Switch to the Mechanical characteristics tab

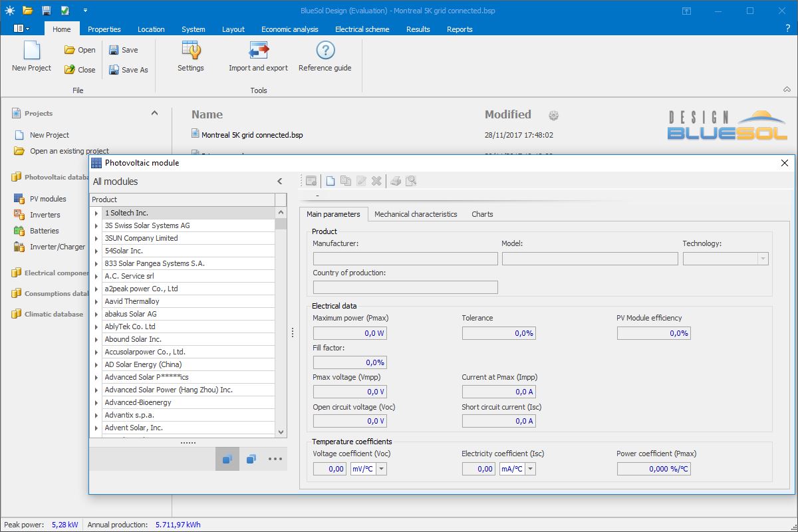pos(416,214)
